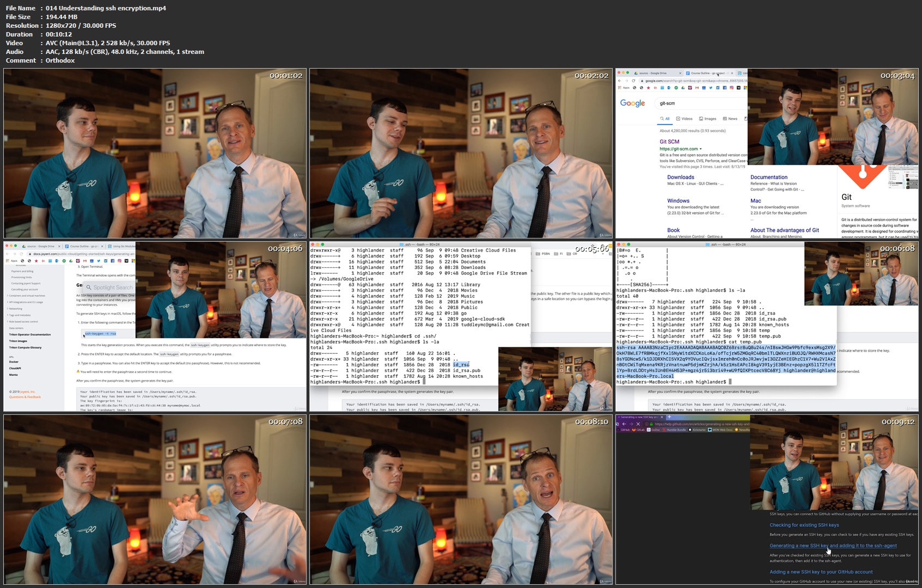The image size is (922, 588).
Task: Expand Containers and virtual machines sidebar section
Action: 26,296
